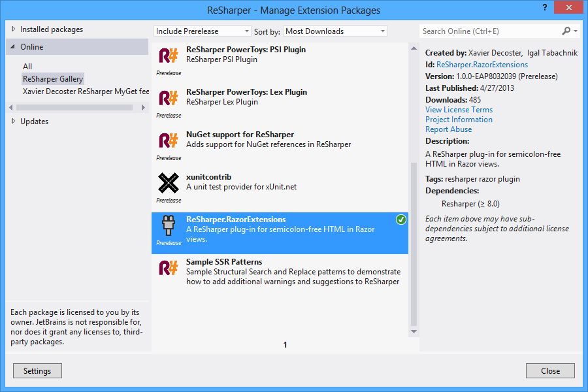Click Report Abuse link
This screenshot has height=392, width=588.
pos(448,129)
